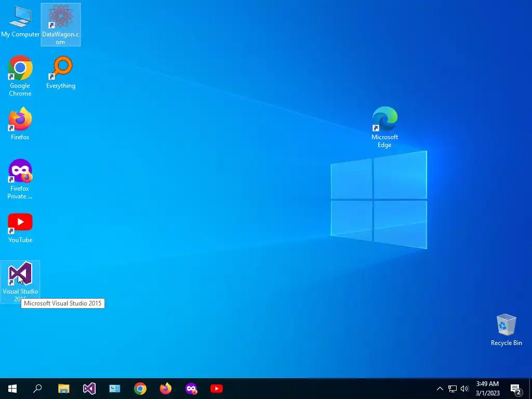The image size is (532, 399).
Task: Select the Everything search desktop shortcut
Action: pos(61,72)
